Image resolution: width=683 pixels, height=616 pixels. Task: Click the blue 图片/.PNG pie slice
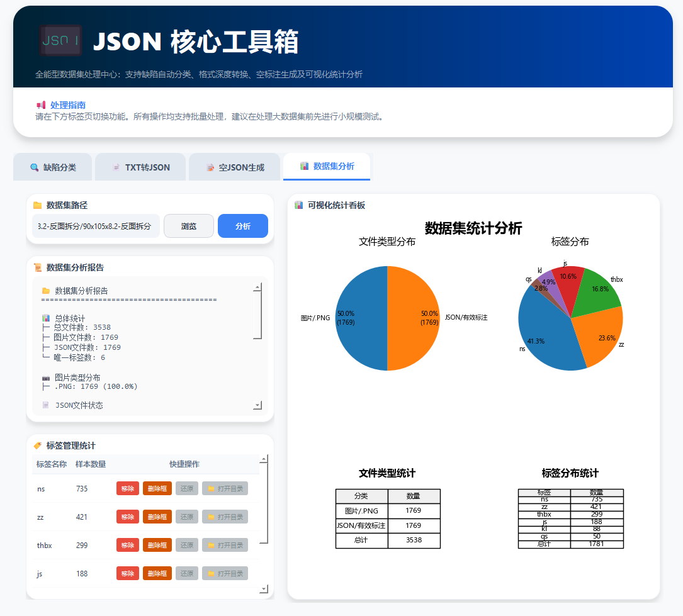point(361,318)
